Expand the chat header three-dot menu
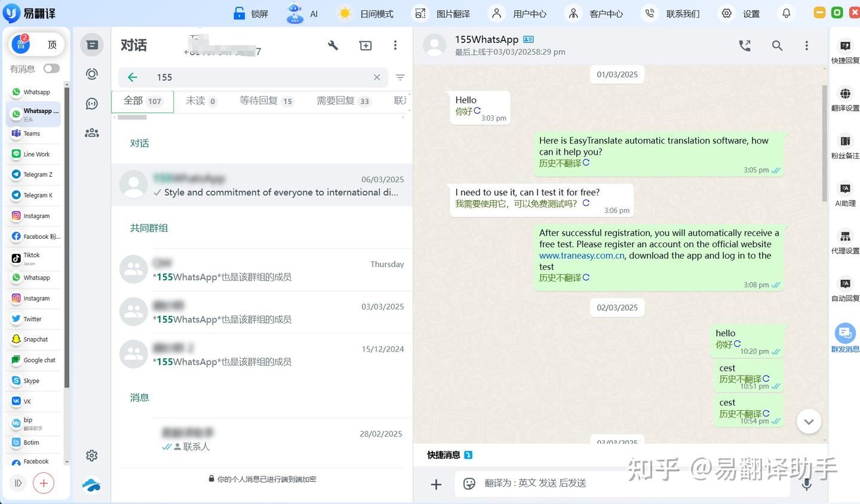Screen dimensions: 860x504 pos(807,45)
